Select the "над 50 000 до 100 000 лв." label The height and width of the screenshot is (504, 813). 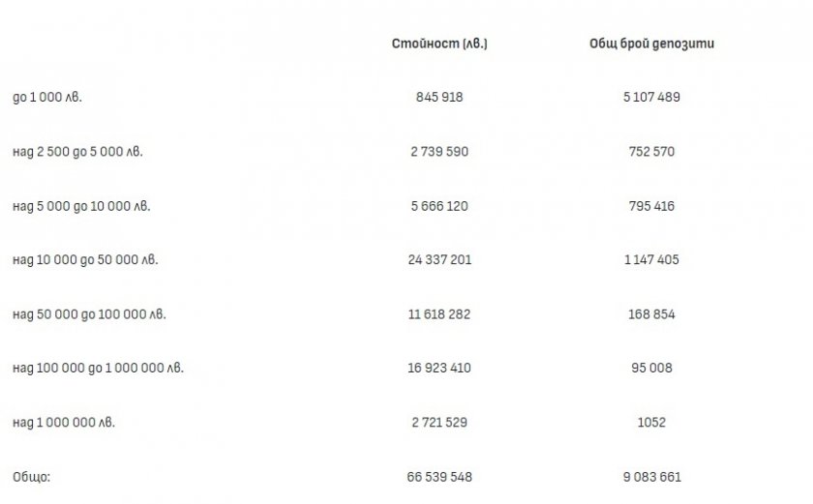tap(89, 314)
